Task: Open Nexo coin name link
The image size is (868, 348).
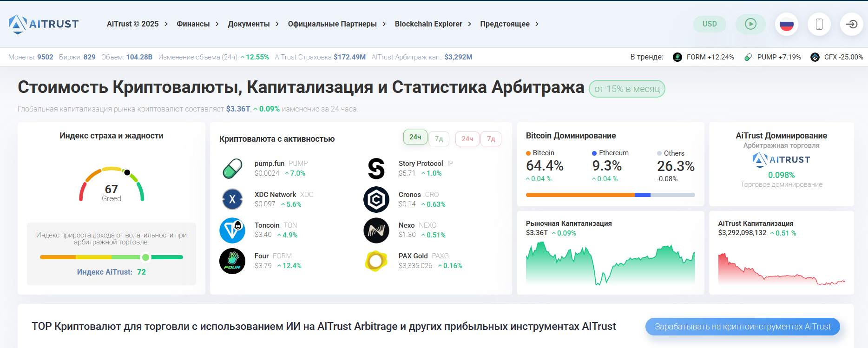Action: pos(407,225)
